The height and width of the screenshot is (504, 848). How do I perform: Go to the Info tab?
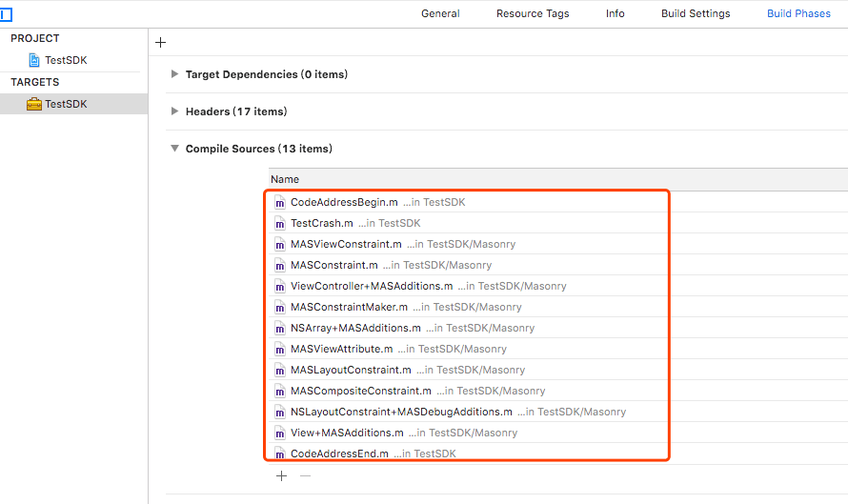tap(616, 13)
